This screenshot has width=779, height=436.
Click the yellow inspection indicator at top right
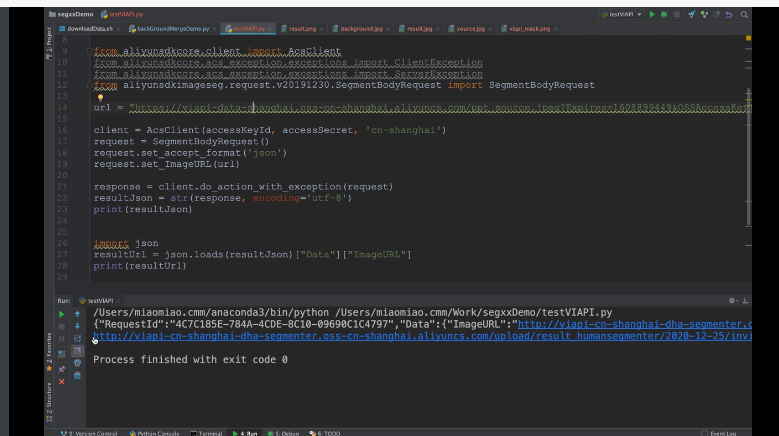748,38
